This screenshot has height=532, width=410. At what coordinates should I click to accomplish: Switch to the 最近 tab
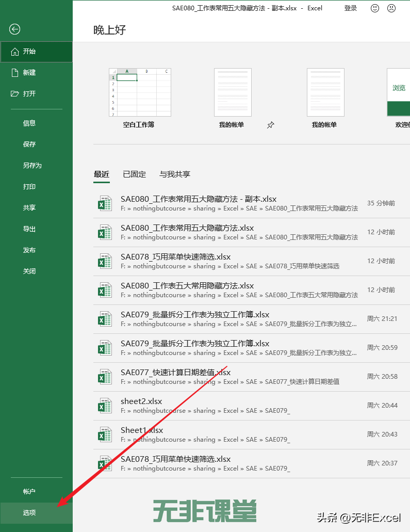(x=102, y=174)
